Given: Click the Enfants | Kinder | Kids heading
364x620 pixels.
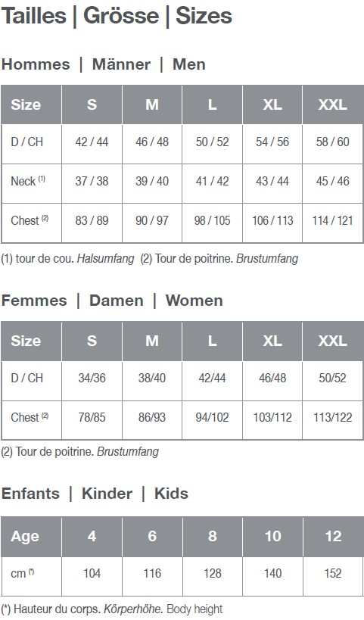Looking at the screenshot, I should (95, 494).
